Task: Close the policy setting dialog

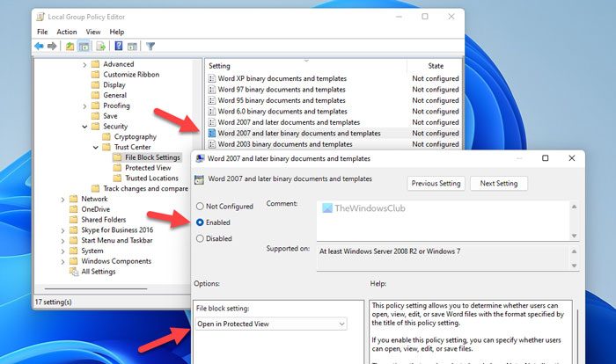Action: coord(572,158)
